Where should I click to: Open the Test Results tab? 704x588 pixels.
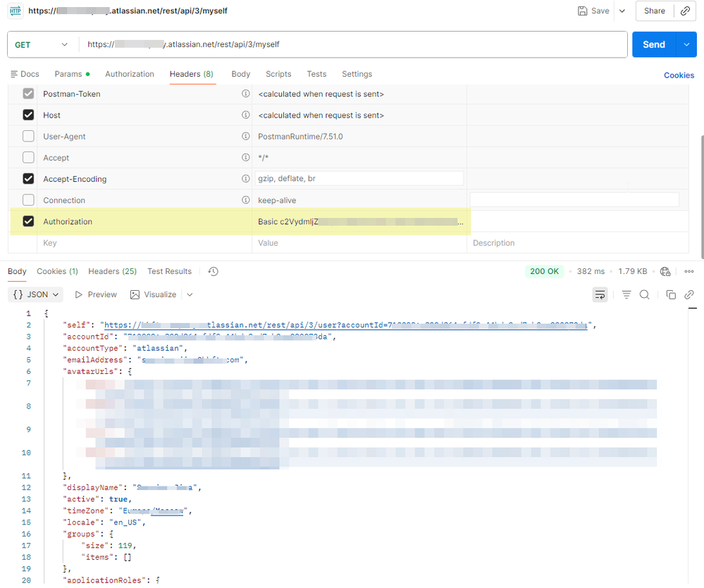pyautogui.click(x=169, y=271)
